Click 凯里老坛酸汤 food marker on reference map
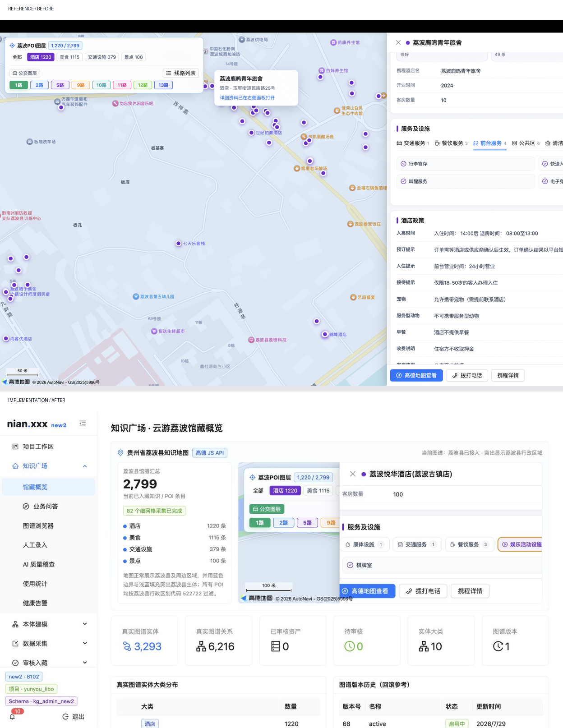The width and height of the screenshot is (563, 728). (x=297, y=168)
